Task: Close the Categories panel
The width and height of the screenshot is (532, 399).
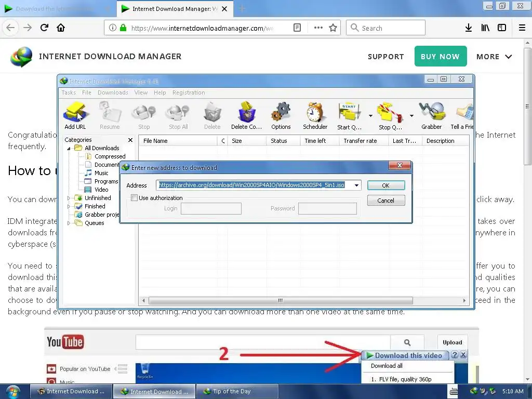Action: pos(130,140)
